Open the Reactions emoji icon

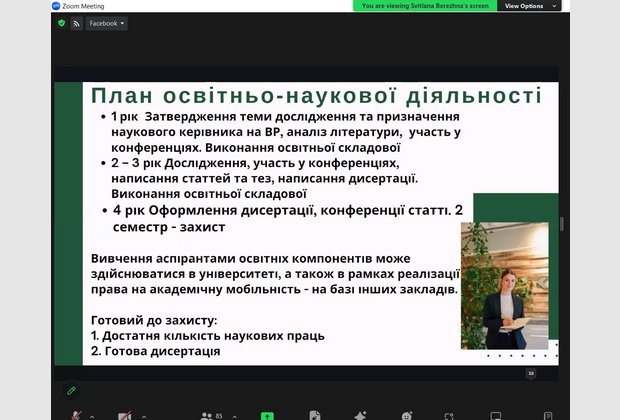pos(406,415)
